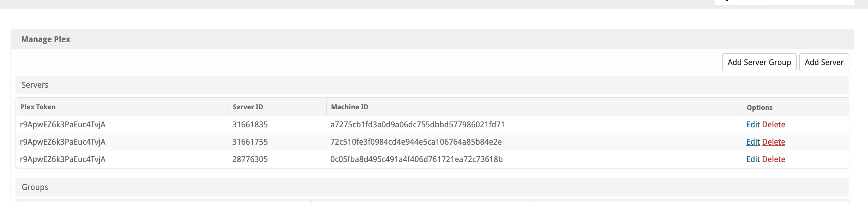Delete the server with ID 28776305
Viewport: 868px width, 202px height.
click(773, 159)
